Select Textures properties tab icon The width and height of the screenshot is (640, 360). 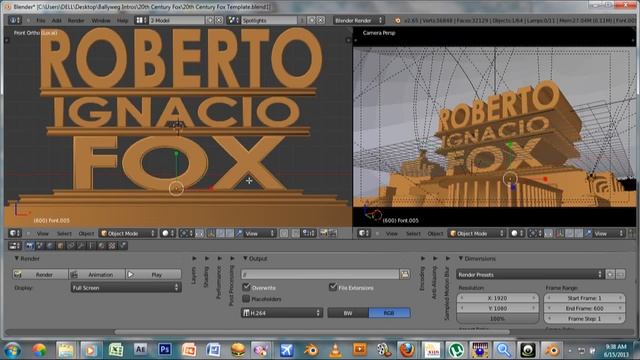coord(112,246)
